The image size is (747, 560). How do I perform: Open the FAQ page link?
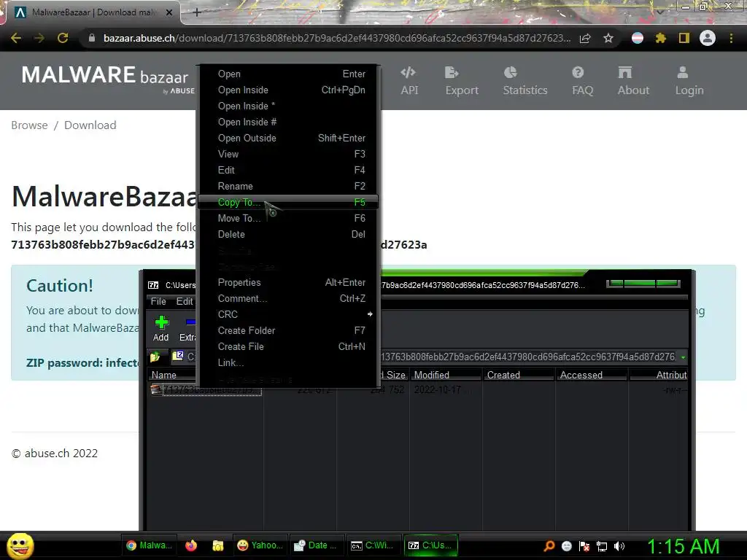[x=582, y=80]
